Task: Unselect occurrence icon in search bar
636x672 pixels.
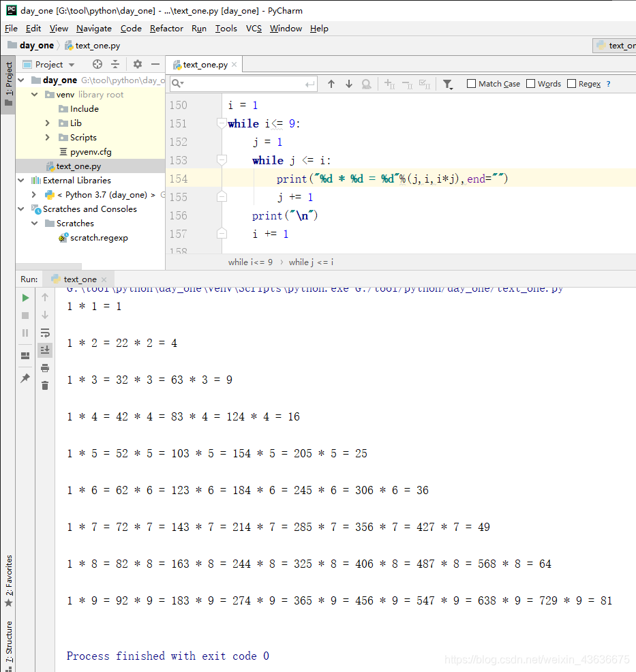Action: point(407,85)
